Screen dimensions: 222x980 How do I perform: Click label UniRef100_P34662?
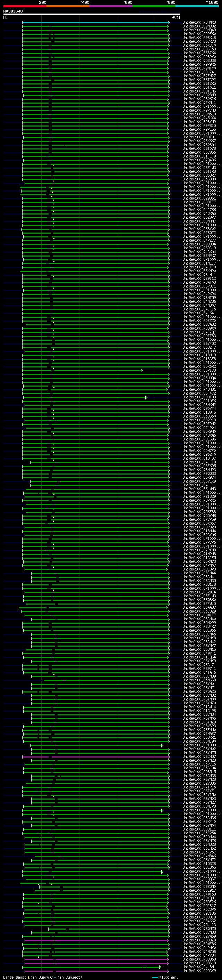pyautogui.click(x=199, y=921)
